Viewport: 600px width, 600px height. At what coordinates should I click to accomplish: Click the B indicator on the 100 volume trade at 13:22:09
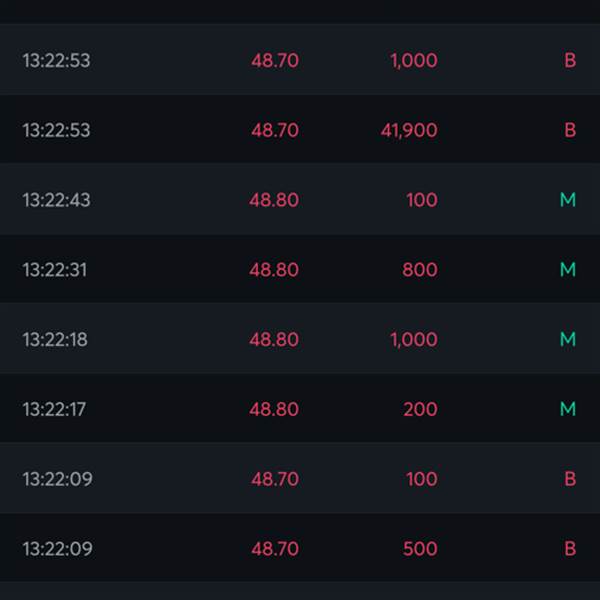570,479
